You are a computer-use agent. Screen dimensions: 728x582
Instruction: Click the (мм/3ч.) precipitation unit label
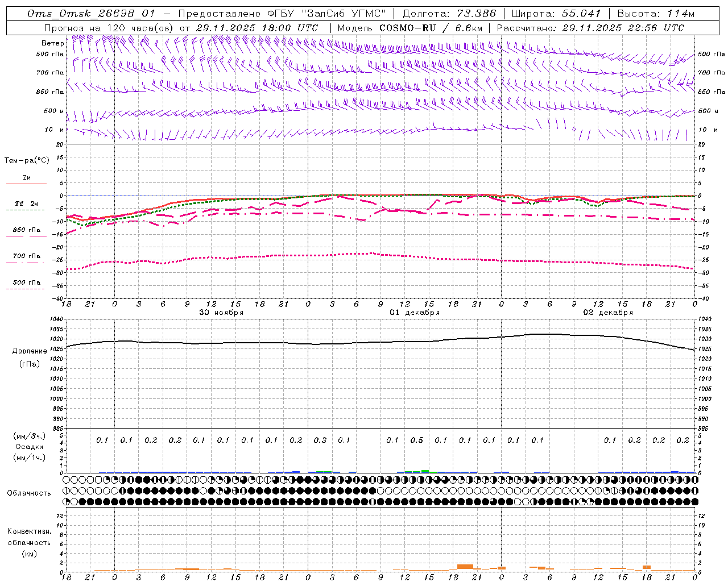pos(30,436)
